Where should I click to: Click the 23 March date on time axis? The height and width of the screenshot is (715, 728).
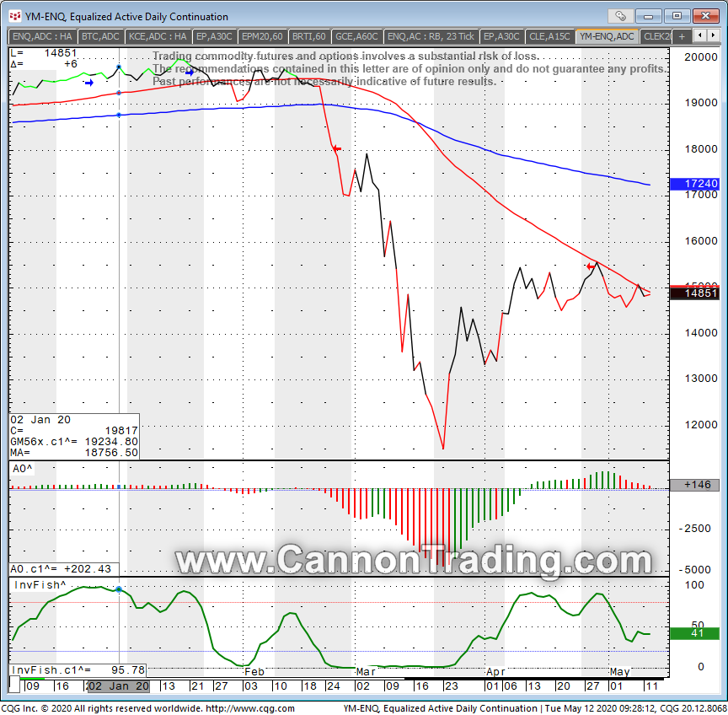[x=452, y=686]
